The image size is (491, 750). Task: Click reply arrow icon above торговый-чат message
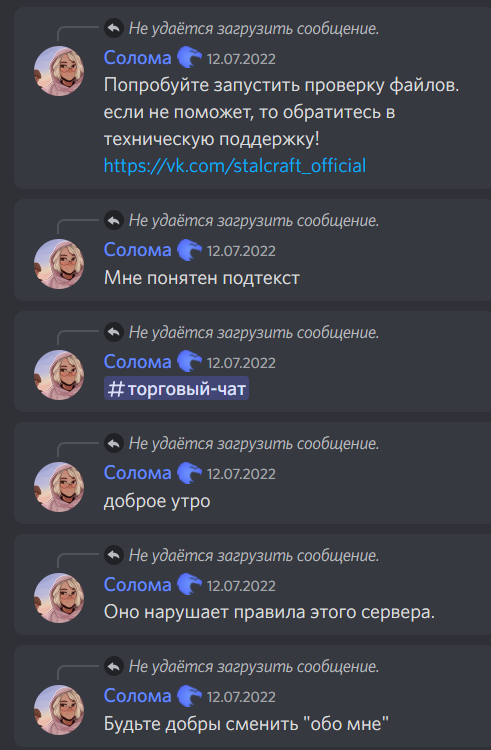coord(114,332)
